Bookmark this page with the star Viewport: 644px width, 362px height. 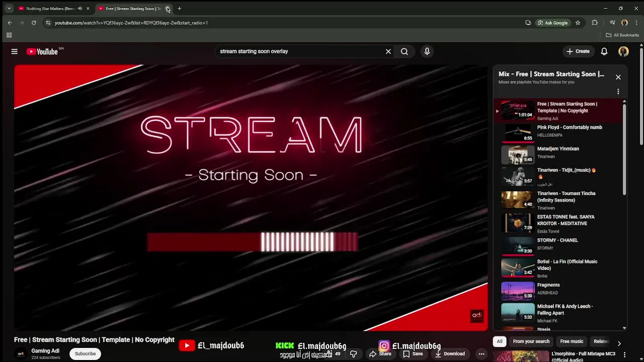coord(578,23)
